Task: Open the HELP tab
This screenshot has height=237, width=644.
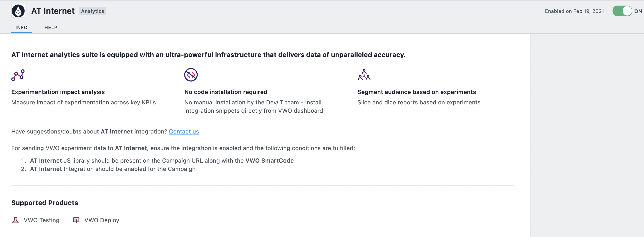Action: coord(51,27)
